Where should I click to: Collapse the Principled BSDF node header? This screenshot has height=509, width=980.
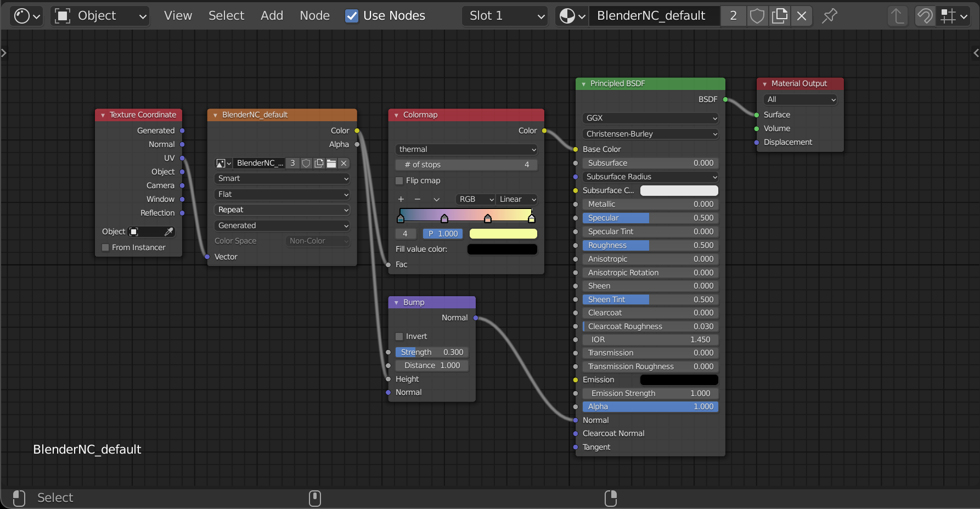coord(584,83)
